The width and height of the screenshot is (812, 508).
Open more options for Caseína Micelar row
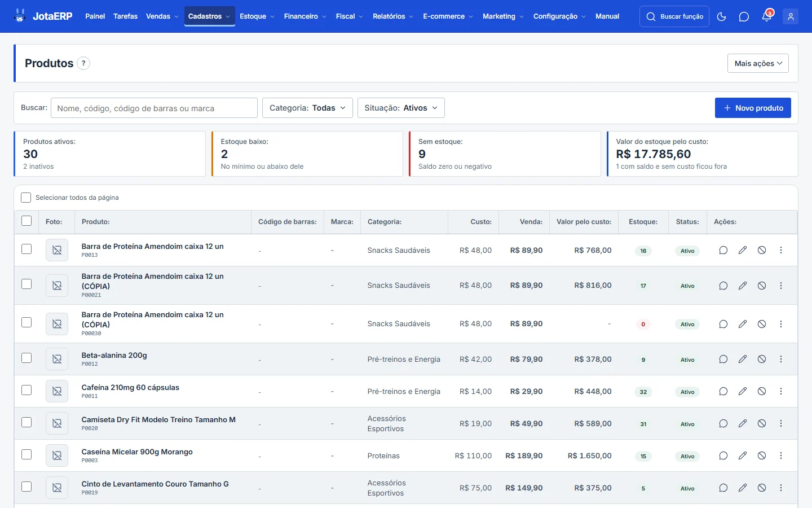click(x=781, y=456)
